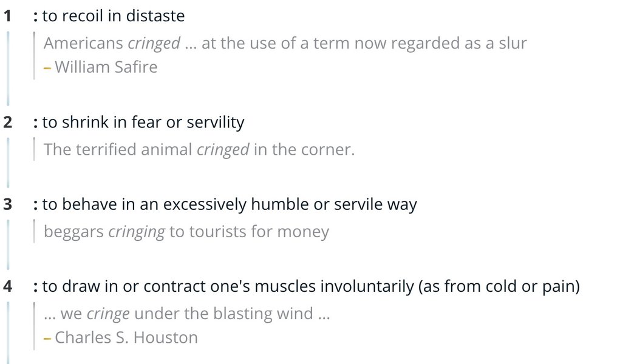This screenshot has width=637, height=364.
Task: Click "to shrink in fear or servility" definition
Action: [x=143, y=122]
